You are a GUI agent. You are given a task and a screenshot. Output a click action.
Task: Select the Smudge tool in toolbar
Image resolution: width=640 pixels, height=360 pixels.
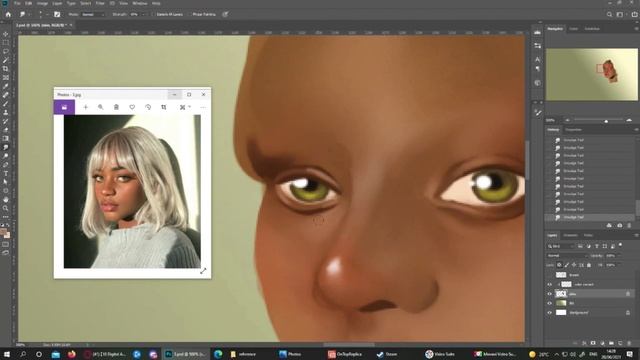coord(6,147)
